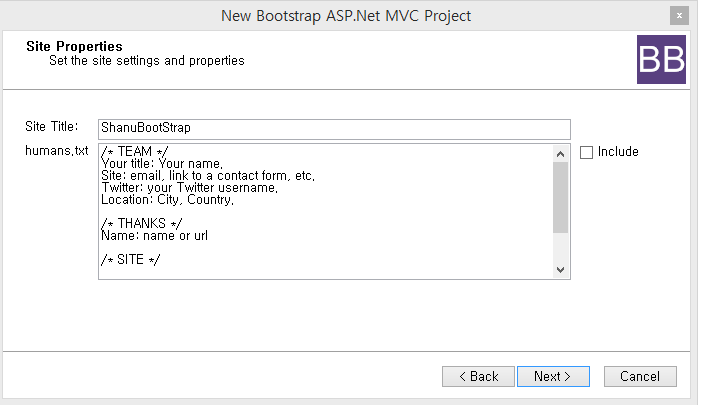Click the humans.txt scroll up arrow
This screenshot has width=702, height=405.
560,153
